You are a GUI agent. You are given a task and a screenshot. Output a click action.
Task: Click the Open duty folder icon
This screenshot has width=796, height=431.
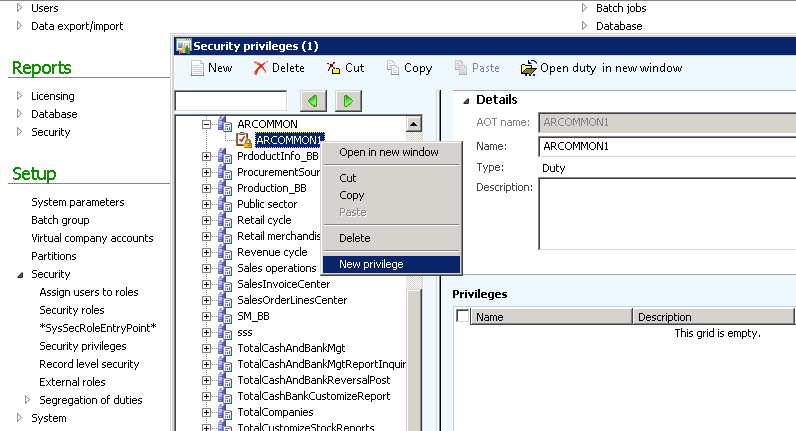tap(528, 68)
